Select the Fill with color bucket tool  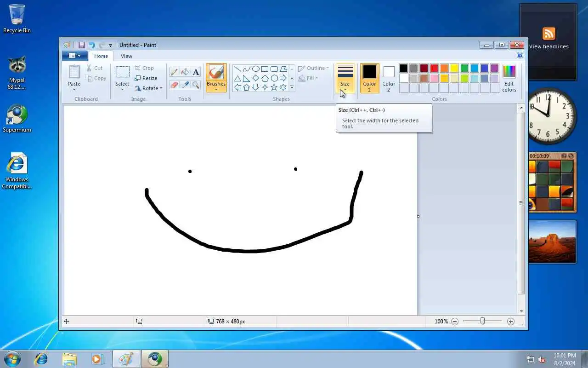[185, 72]
